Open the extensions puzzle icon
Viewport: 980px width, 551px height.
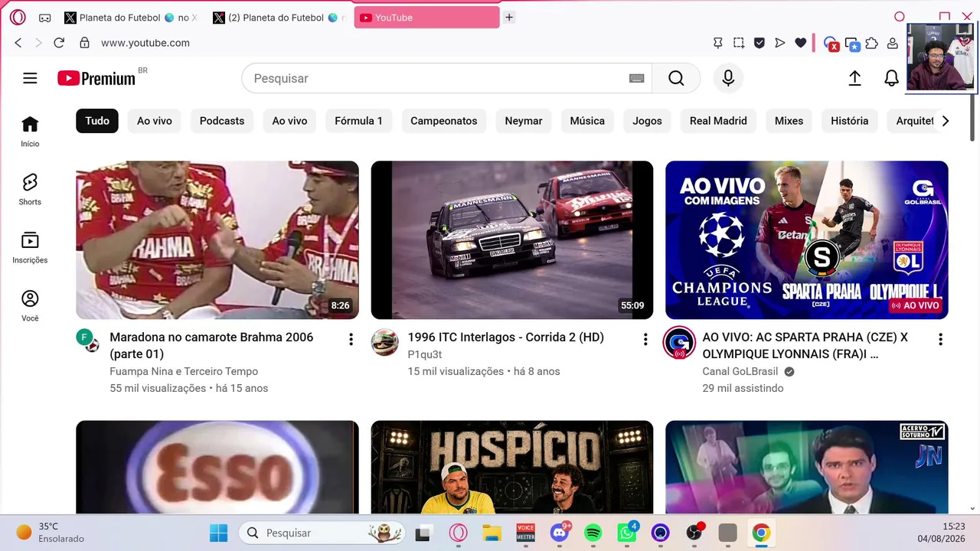pyautogui.click(x=871, y=43)
